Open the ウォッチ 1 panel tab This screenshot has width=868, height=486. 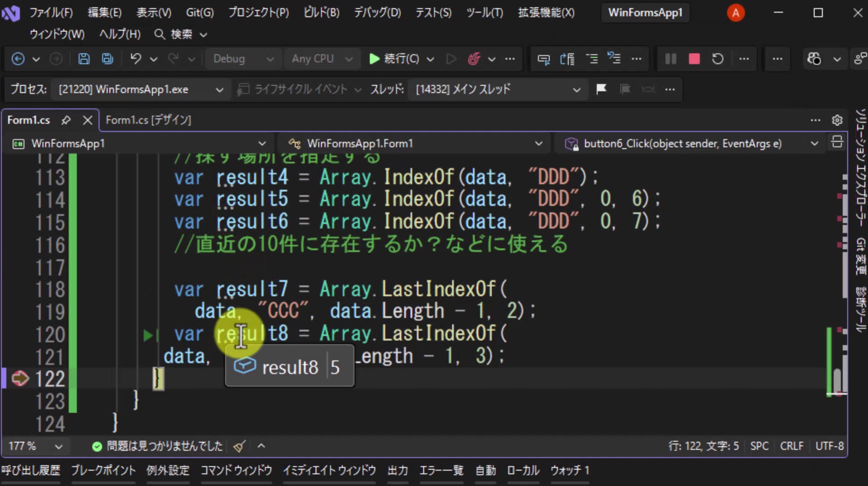pos(570,471)
